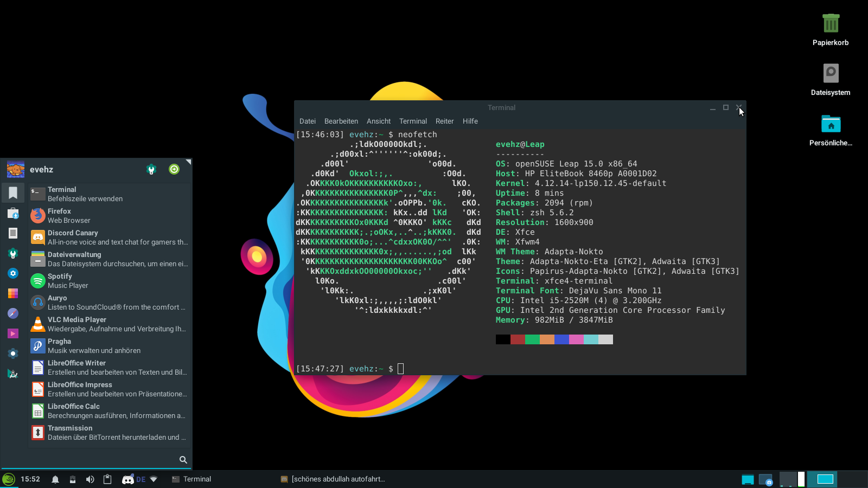
Task: Open LibreOffice Impress from the menu
Action: (110, 389)
